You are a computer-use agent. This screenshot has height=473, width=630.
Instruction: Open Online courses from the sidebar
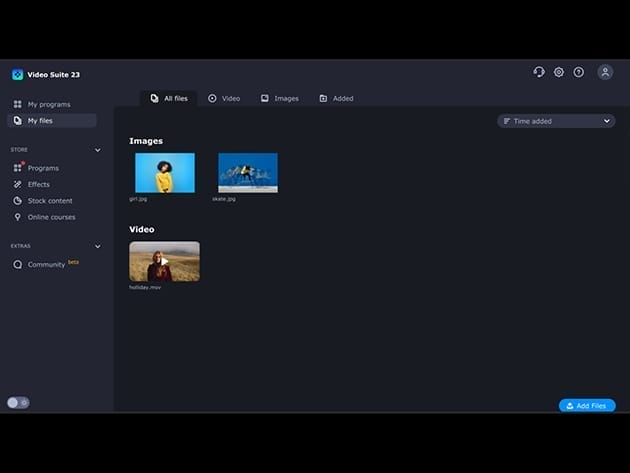(51, 217)
